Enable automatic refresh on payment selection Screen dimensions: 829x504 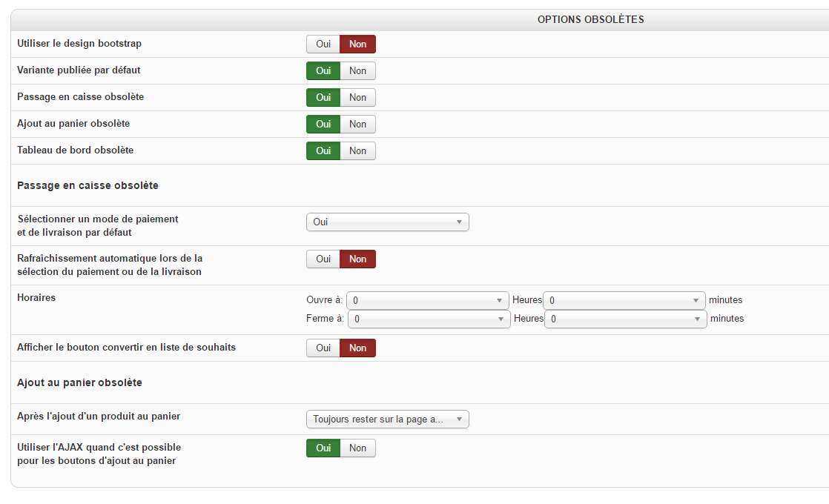pyautogui.click(x=323, y=259)
